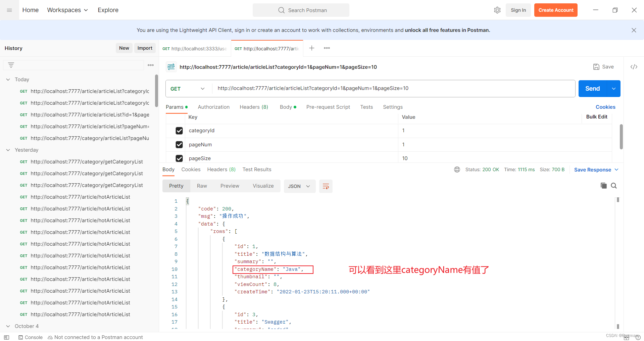Open the history filter icon
Image resolution: width=644 pixels, height=341 pixels.
11,65
